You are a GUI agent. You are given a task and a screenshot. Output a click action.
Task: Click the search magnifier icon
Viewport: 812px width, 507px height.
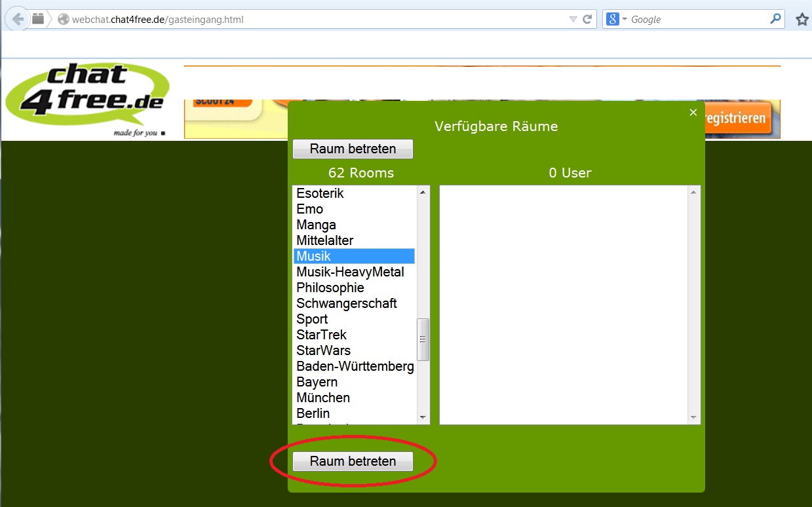pyautogui.click(x=776, y=19)
